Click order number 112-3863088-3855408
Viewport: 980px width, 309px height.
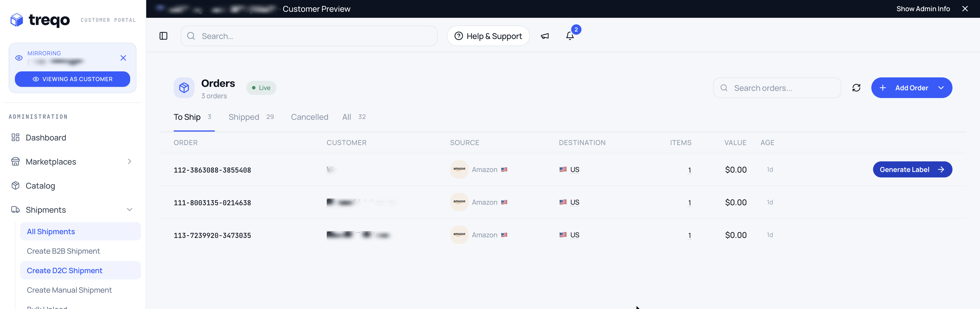pos(212,170)
